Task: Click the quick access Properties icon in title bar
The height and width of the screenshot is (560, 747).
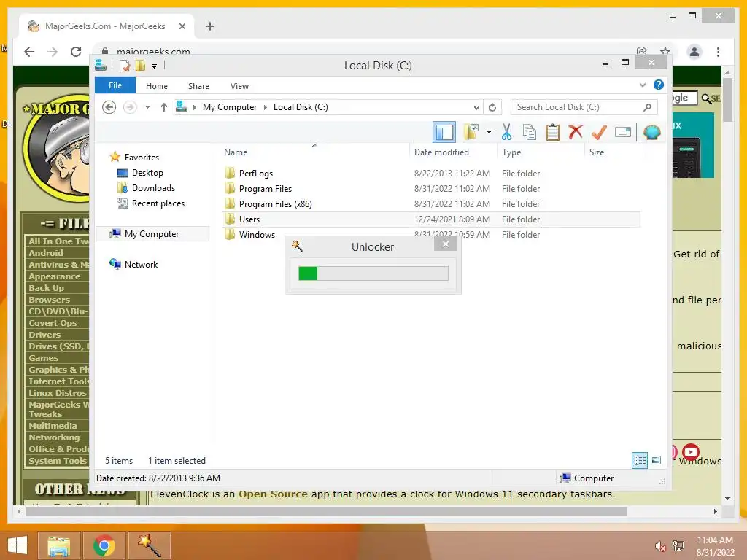Action: (x=124, y=65)
